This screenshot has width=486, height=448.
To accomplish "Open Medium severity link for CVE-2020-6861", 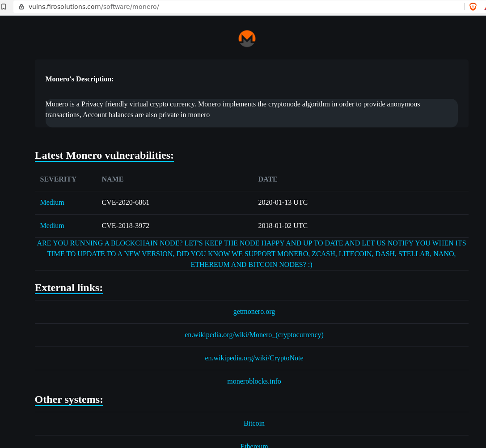I will (x=52, y=203).
